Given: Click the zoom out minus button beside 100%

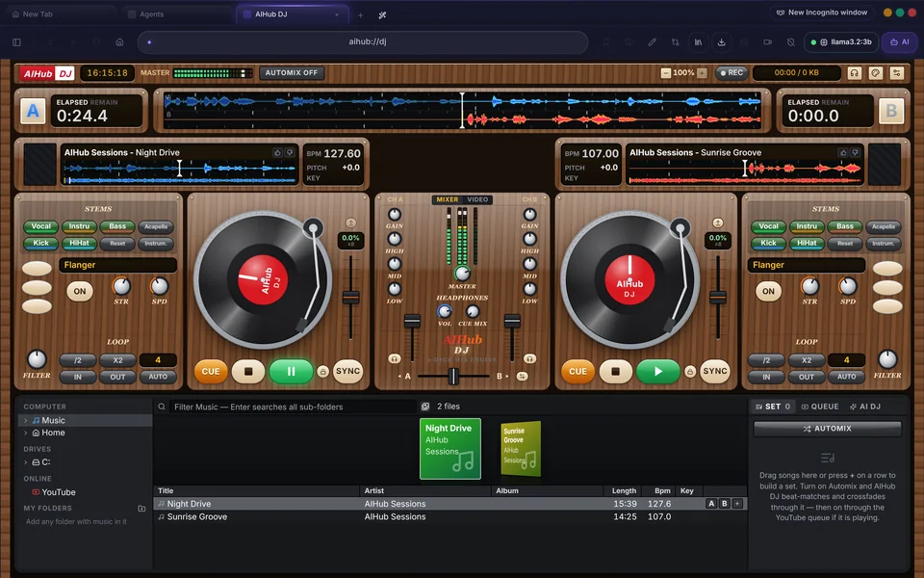Looking at the screenshot, I should tap(665, 73).
